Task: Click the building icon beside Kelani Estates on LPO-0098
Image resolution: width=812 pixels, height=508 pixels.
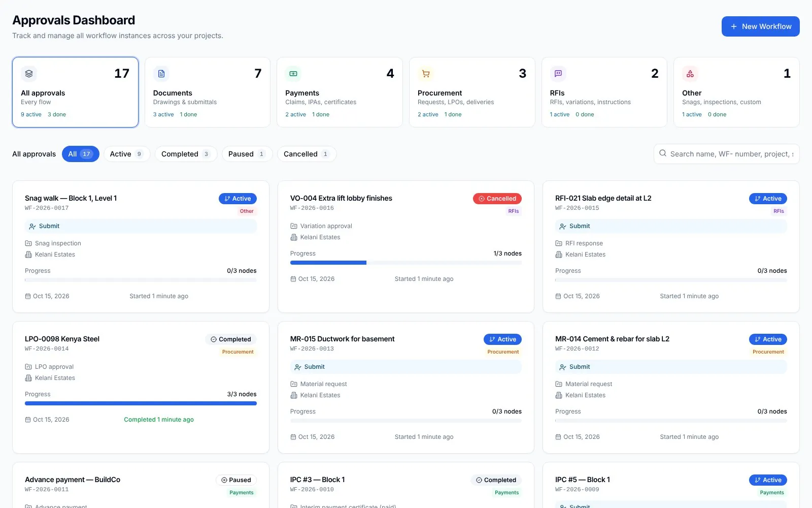Action: point(28,378)
